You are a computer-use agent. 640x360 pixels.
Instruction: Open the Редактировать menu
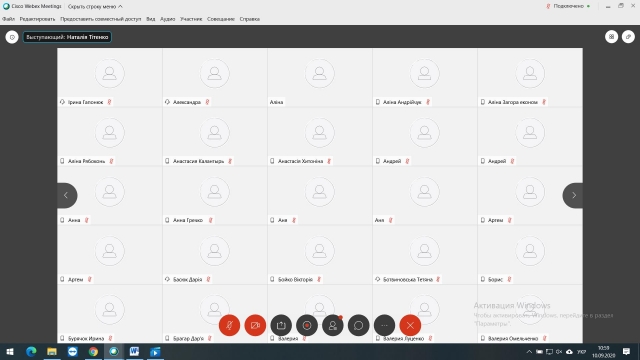coord(37,19)
